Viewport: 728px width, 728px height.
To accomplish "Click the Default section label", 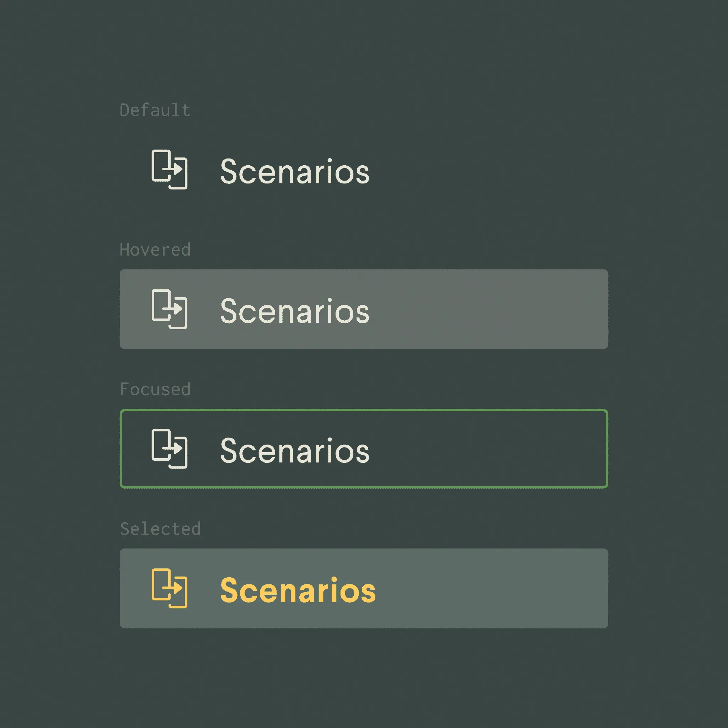I will pyautogui.click(x=155, y=109).
